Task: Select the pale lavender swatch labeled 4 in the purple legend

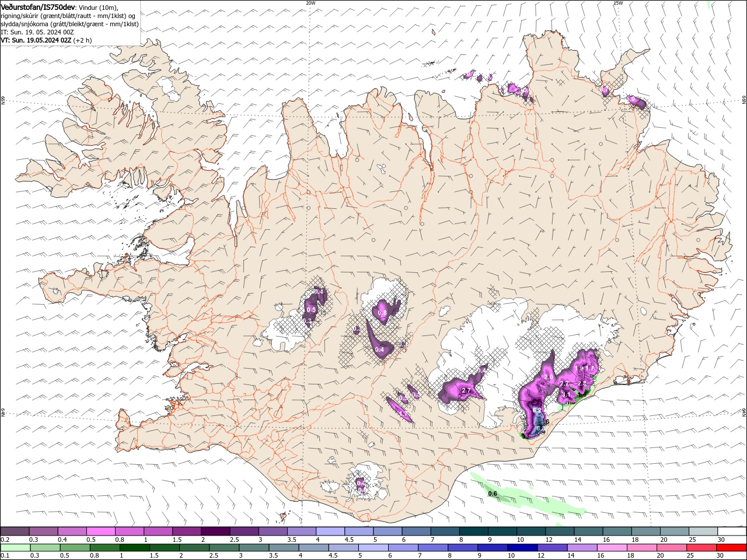Action: point(330,531)
